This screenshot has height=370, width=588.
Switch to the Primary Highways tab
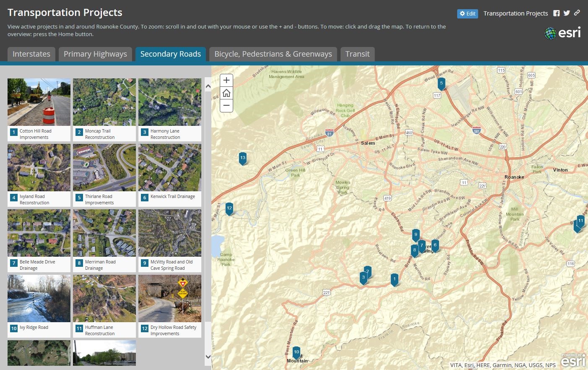click(95, 54)
